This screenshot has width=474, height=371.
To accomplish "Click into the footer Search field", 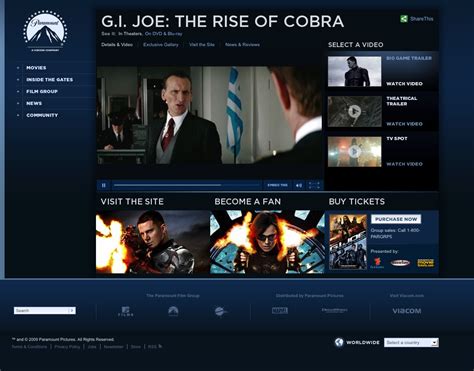I will click(41, 310).
